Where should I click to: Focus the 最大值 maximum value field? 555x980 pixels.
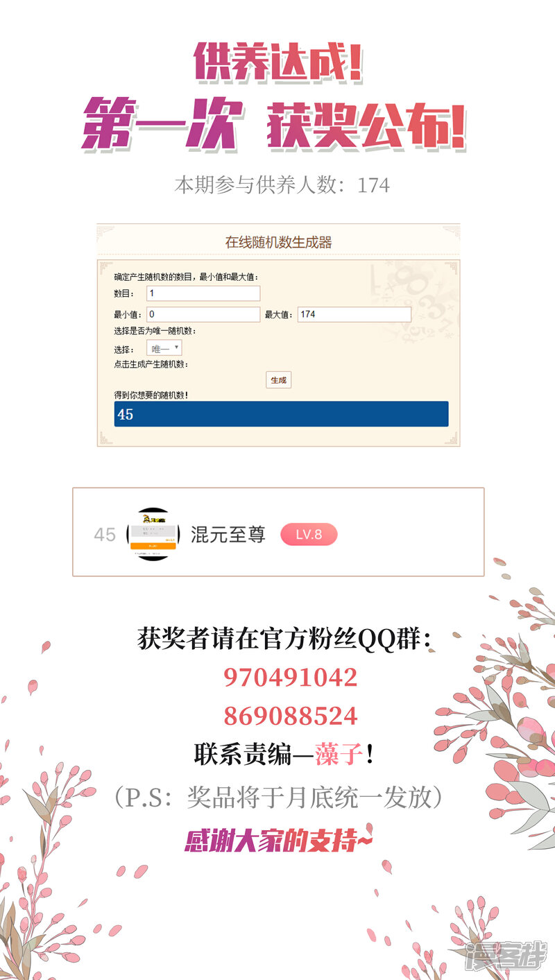(x=354, y=314)
